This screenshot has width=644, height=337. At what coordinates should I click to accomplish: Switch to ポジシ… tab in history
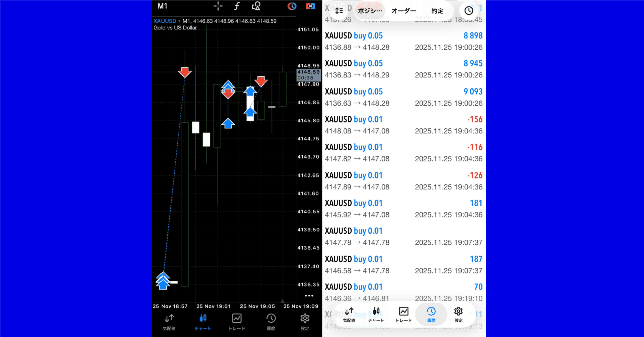pos(370,11)
